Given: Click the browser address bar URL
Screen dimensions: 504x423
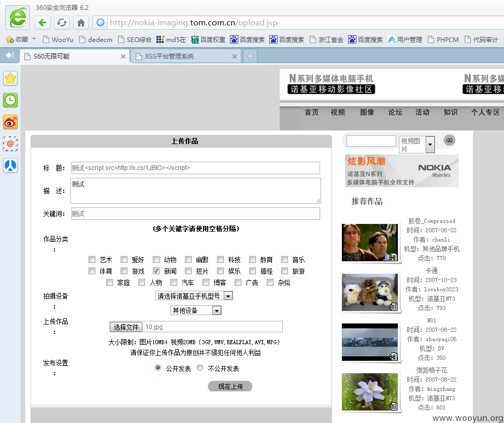Looking at the screenshot, I should [x=194, y=22].
